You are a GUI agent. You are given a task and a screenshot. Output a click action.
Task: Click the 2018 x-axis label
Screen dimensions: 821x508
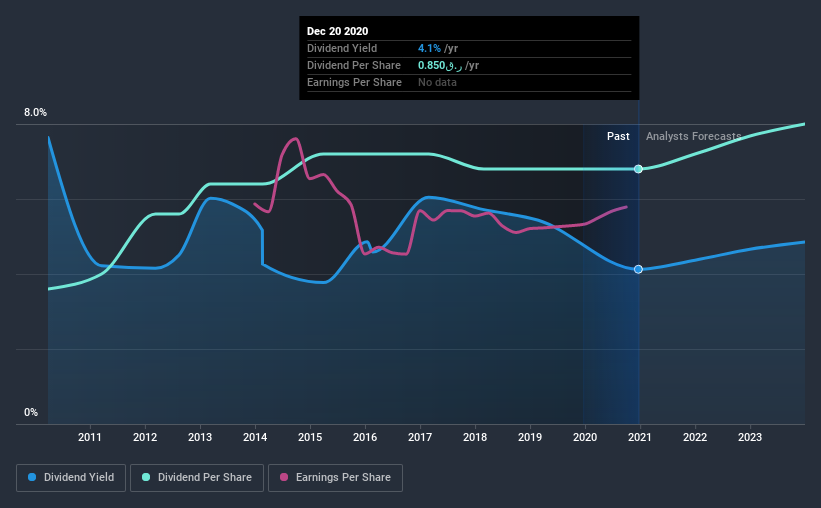pos(475,437)
